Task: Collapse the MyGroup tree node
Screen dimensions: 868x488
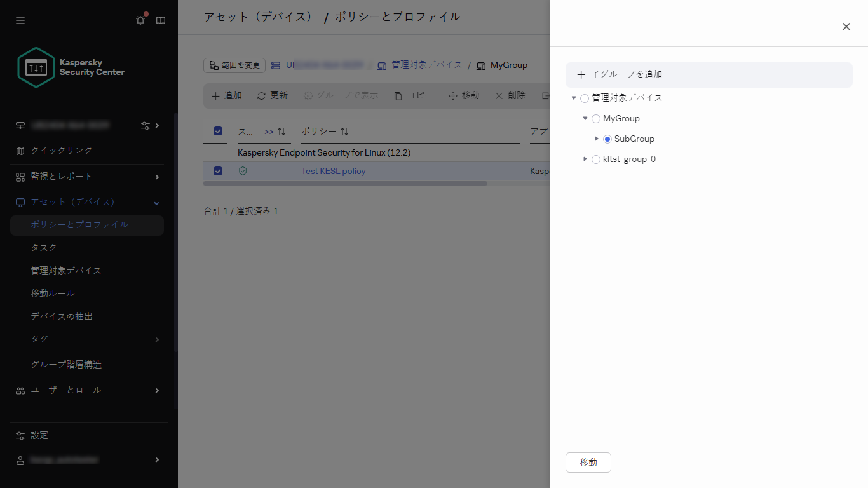Action: (585, 118)
